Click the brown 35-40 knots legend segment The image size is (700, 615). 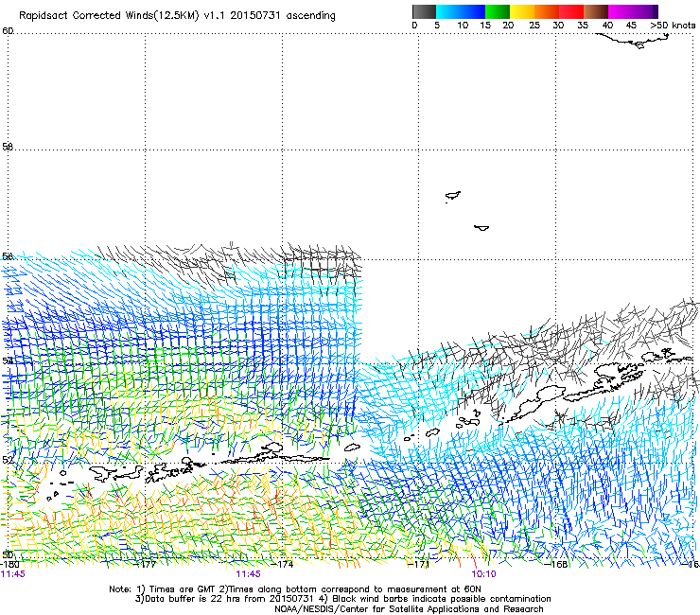596,11
